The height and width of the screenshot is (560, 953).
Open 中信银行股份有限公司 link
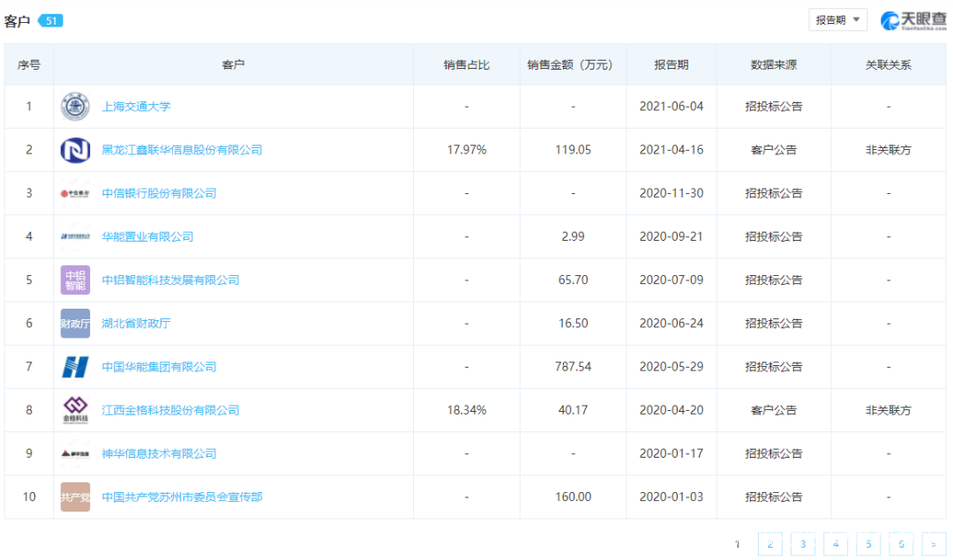tap(159, 193)
